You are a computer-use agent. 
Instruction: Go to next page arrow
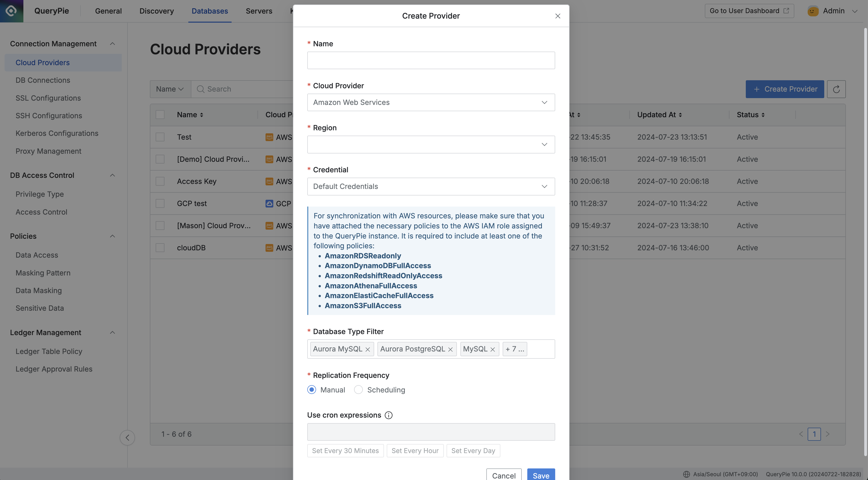pos(828,434)
